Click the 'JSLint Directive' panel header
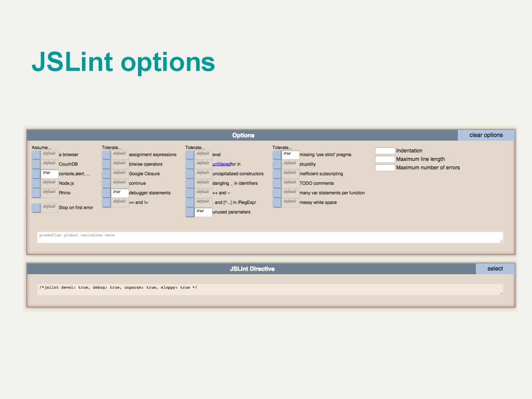The width and height of the screenshot is (532, 399). tap(252, 269)
